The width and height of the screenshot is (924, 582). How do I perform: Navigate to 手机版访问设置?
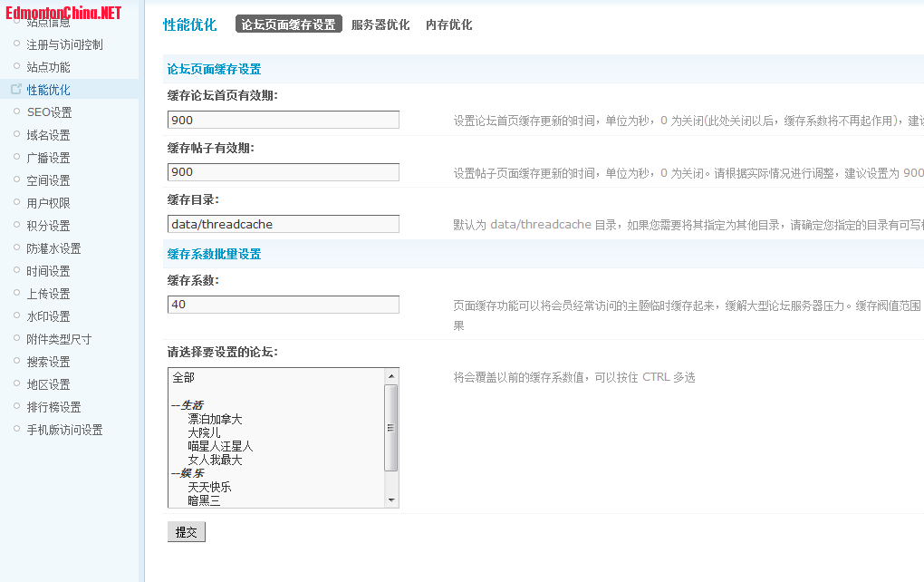coord(64,430)
